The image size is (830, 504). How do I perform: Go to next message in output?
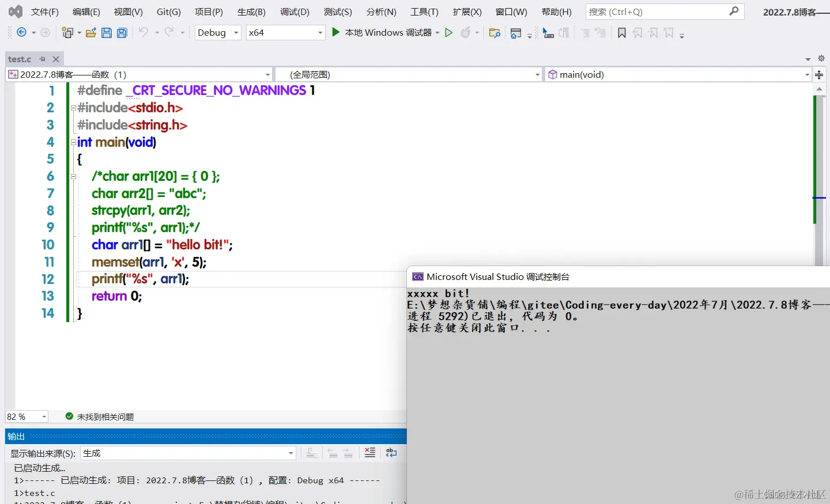tap(348, 453)
